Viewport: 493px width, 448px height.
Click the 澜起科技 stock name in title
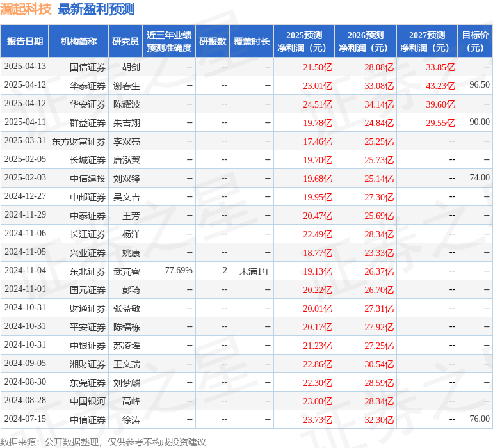(x=26, y=9)
